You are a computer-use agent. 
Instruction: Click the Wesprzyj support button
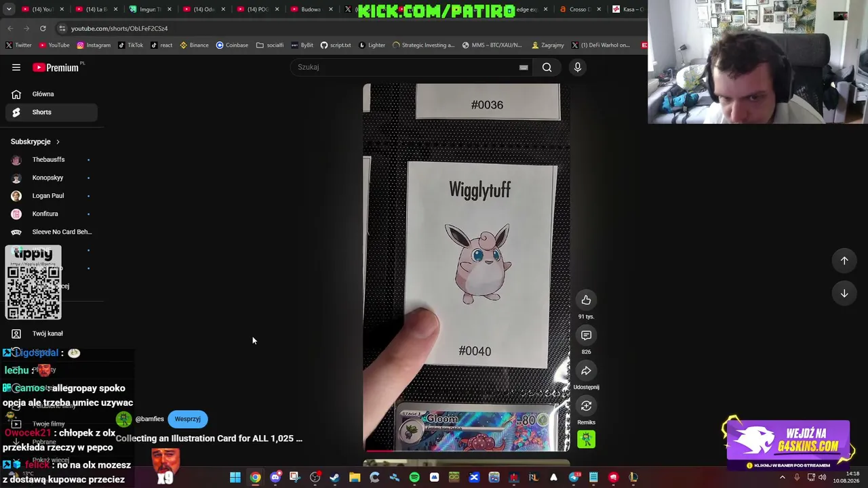coord(188,419)
